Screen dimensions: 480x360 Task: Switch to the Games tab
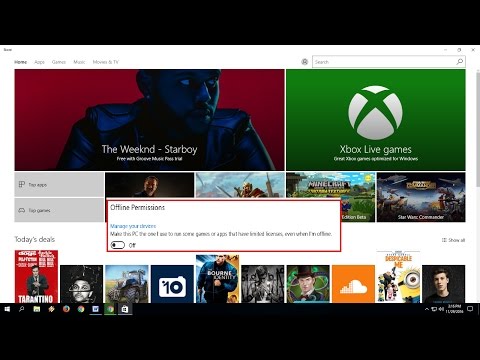click(59, 62)
